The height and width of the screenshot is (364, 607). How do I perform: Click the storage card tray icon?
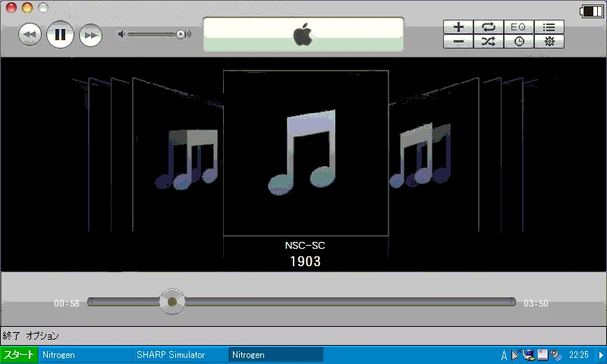(x=543, y=355)
